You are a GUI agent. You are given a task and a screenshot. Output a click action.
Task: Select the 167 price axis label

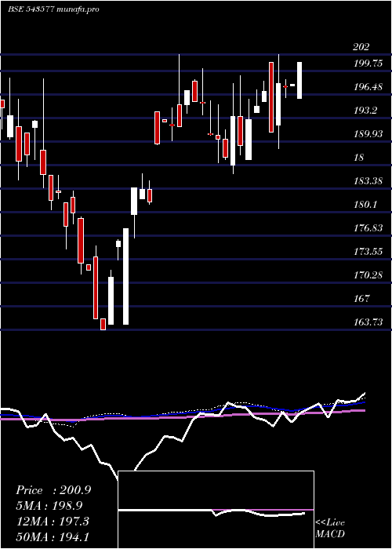[361, 298]
